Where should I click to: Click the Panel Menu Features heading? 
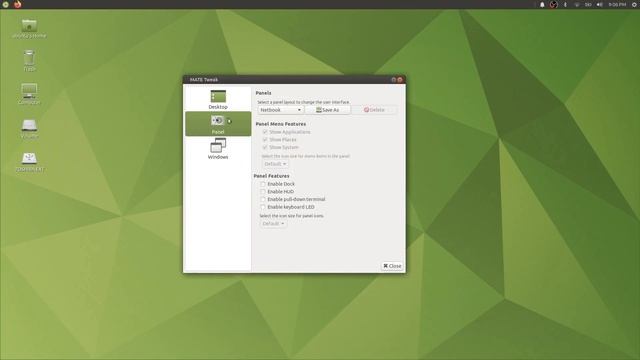pyautogui.click(x=280, y=124)
